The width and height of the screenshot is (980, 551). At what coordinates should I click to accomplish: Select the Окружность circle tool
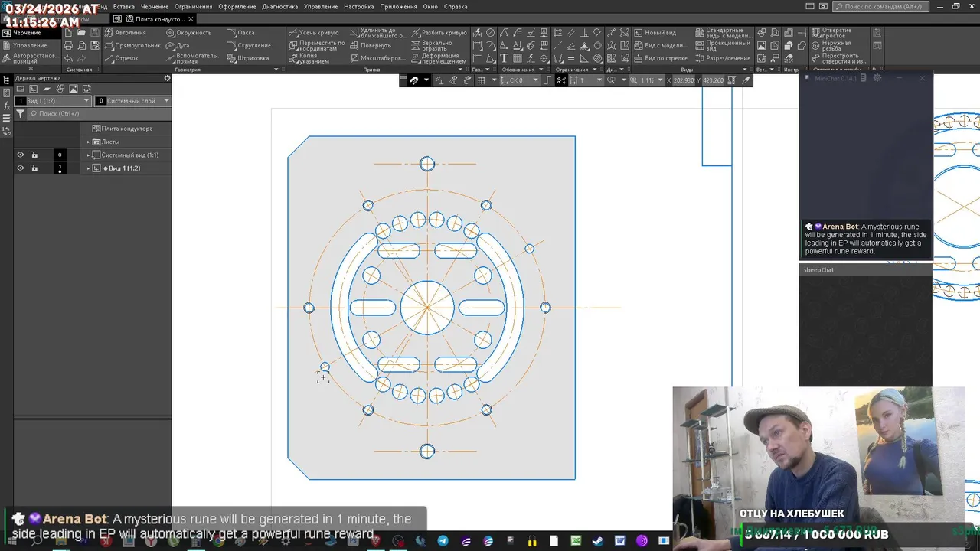(x=188, y=33)
